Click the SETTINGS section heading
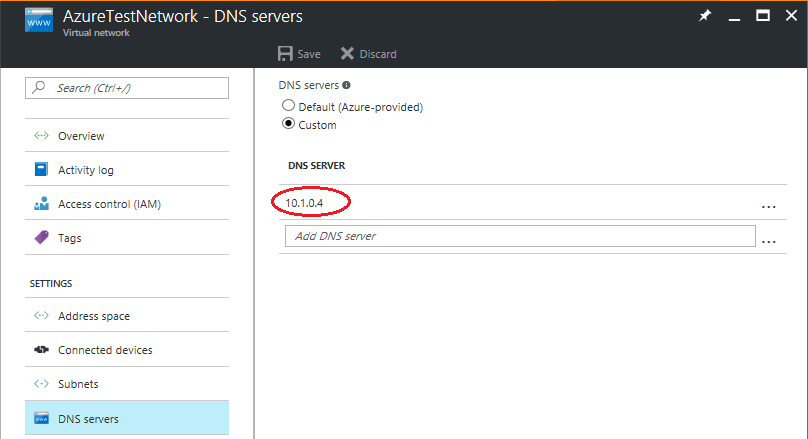Screen dimensions: 808x439 point(51,283)
